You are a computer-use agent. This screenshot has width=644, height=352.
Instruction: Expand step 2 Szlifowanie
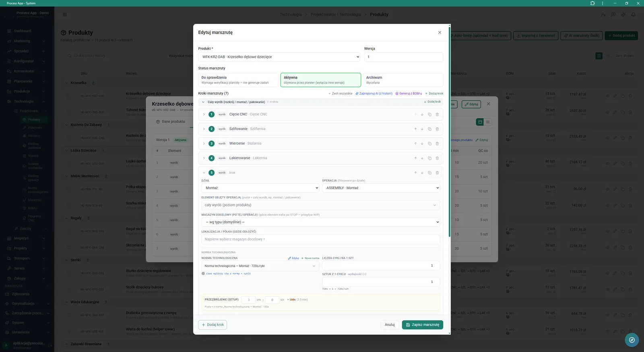[204, 129]
